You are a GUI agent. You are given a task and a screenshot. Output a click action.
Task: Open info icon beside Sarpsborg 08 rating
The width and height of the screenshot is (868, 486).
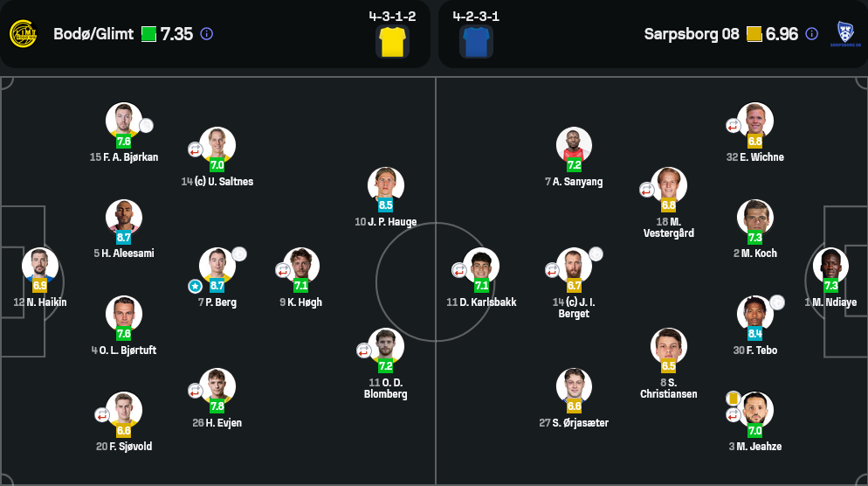click(x=811, y=34)
